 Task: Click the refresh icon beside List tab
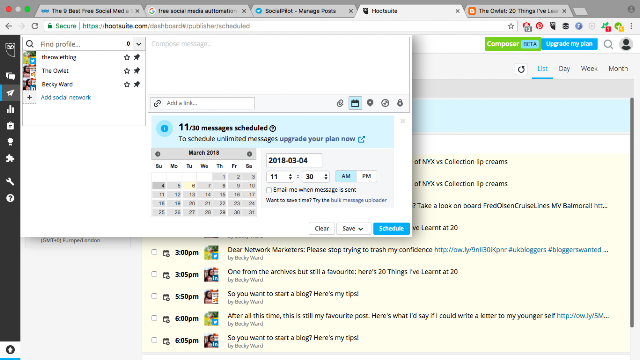pos(521,69)
